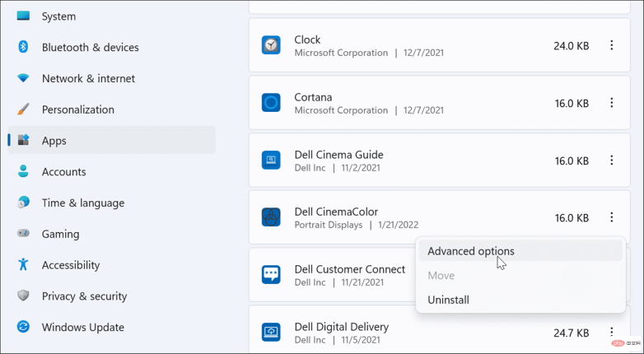Image resolution: width=644 pixels, height=354 pixels.
Task: Open three-dot menu for Dell Digital Delivery
Action: pyautogui.click(x=612, y=332)
